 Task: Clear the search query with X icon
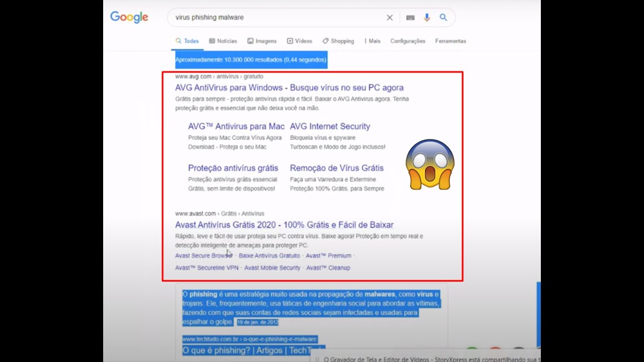tap(389, 18)
